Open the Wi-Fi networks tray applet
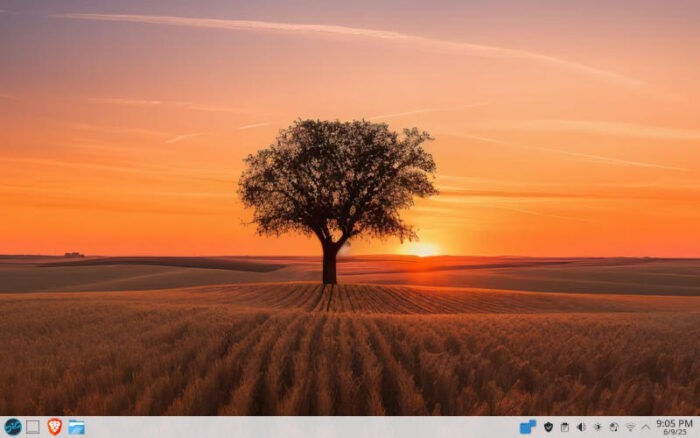The width and height of the screenshot is (700, 438). click(x=630, y=427)
